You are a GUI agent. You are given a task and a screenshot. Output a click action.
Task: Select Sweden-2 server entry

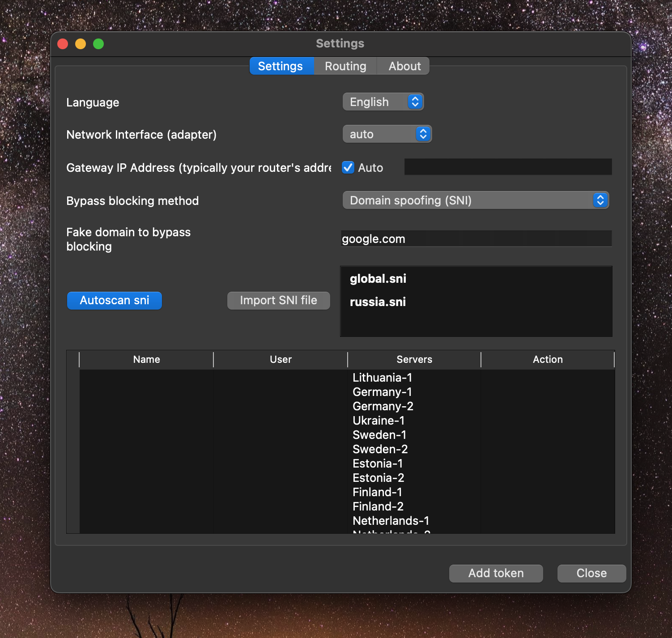tap(380, 449)
